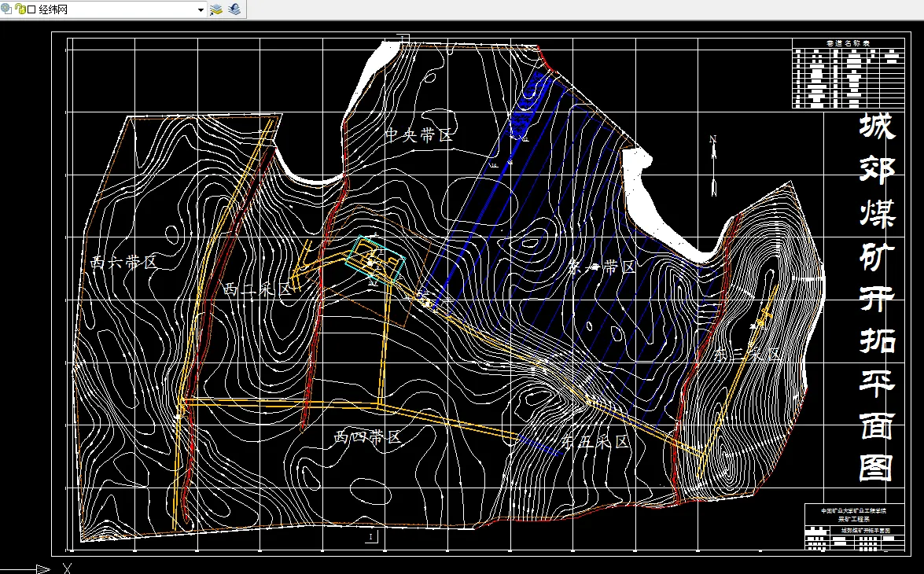
Task: Click the 巷道名称表 table heading
Action: [x=848, y=43]
